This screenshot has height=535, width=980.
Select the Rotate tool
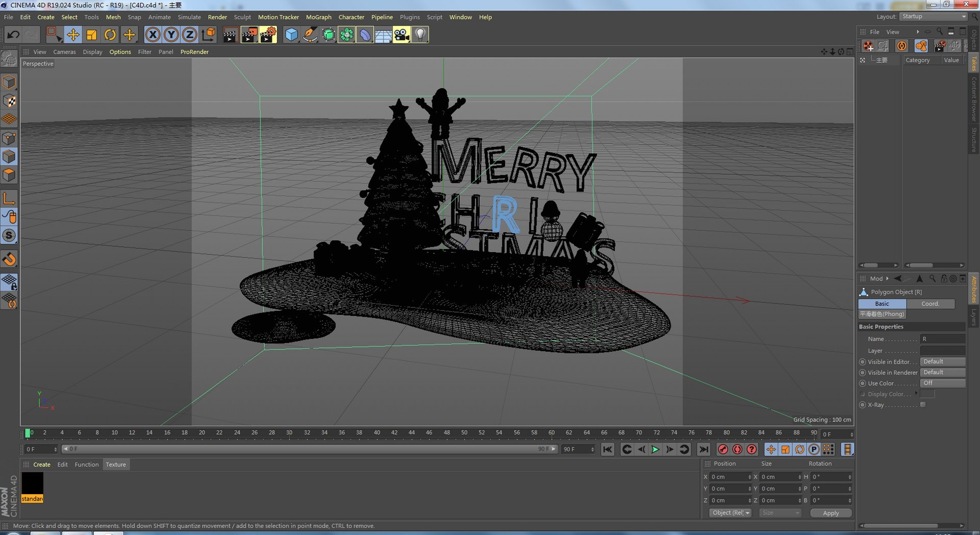click(110, 35)
